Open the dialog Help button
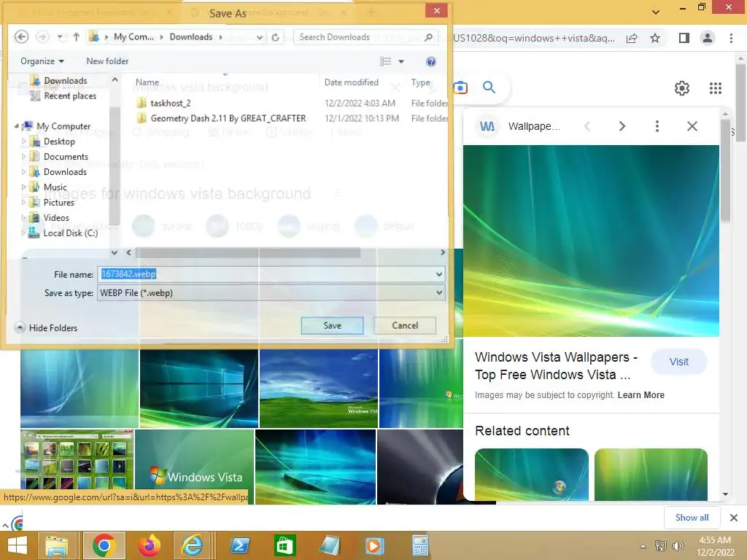Image resolution: width=747 pixels, height=560 pixels. tap(430, 61)
